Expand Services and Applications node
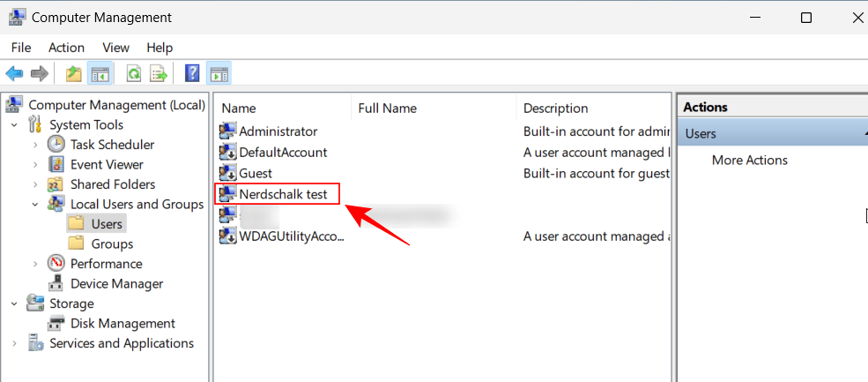The width and height of the screenshot is (868, 382). pyautogui.click(x=15, y=343)
